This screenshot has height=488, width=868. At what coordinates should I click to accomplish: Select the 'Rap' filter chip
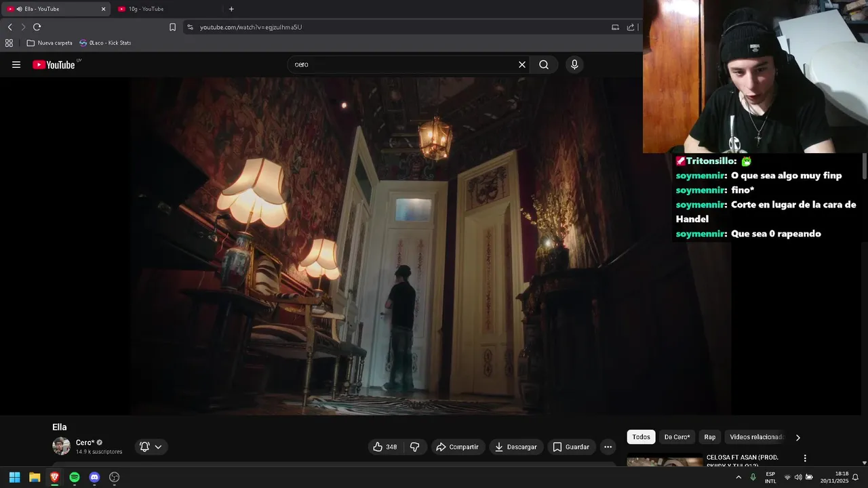point(710,437)
